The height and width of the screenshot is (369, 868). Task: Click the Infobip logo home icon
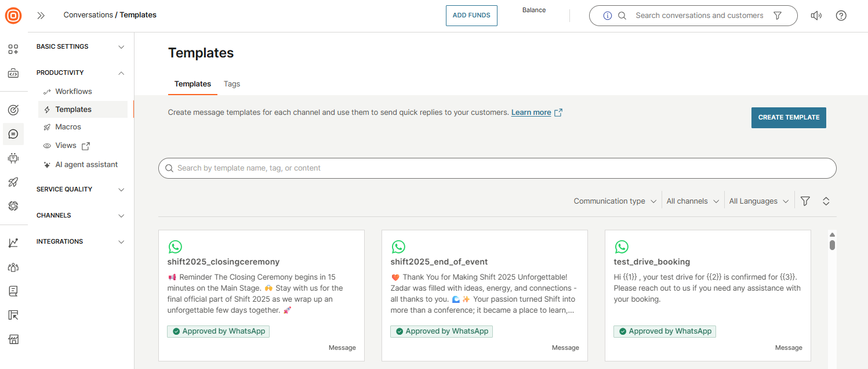point(13,16)
